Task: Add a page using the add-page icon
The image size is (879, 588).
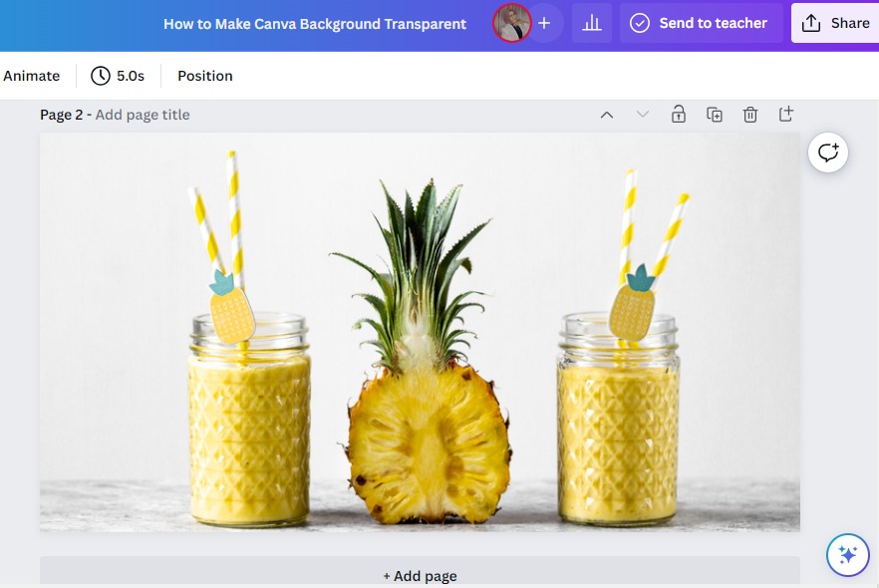Action: (785, 114)
